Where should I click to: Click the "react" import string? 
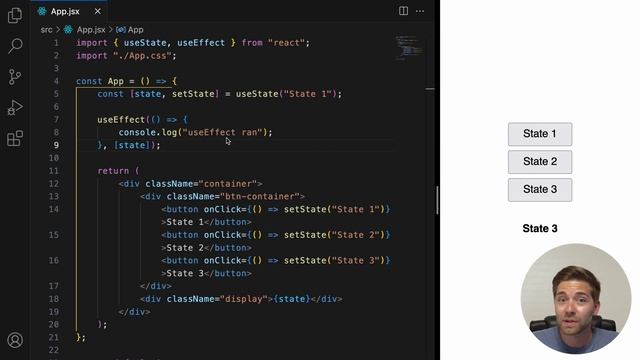pyautogui.click(x=287, y=43)
